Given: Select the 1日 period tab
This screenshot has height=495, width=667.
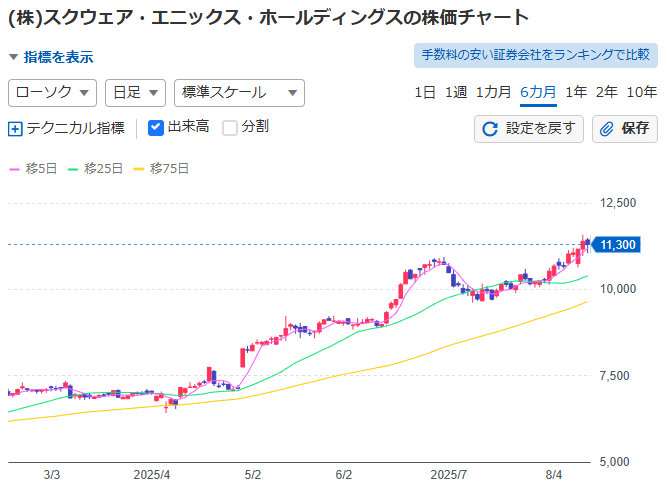Looking at the screenshot, I should pyautogui.click(x=425, y=92).
